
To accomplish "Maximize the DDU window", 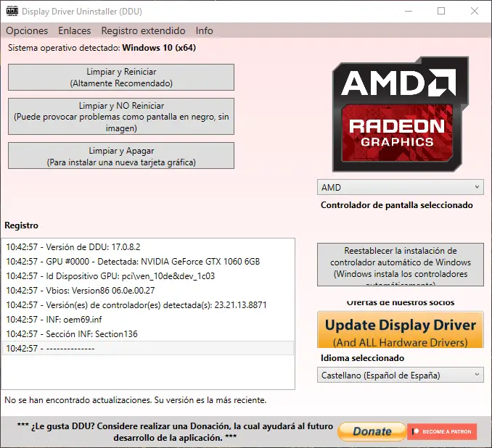I will (x=442, y=12).
